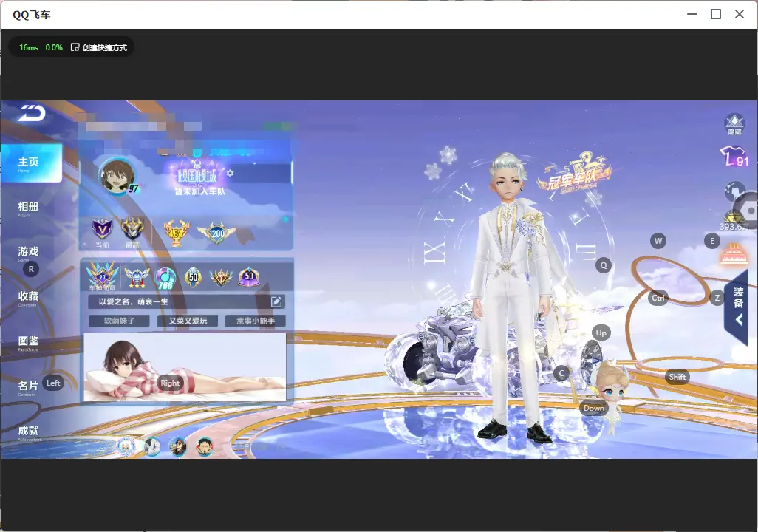758x532 pixels.
Task: Click the player avatar with level 97
Action: point(117,176)
